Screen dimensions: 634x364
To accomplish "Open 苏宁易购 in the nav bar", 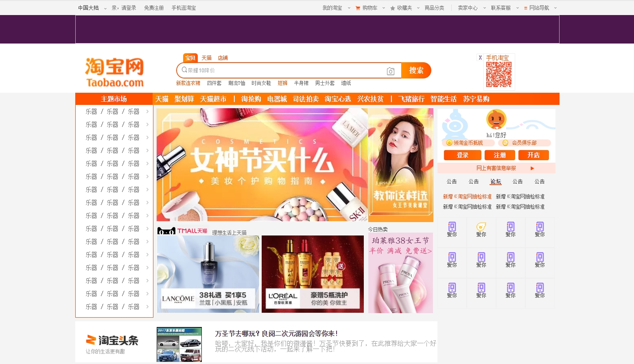I will (476, 99).
